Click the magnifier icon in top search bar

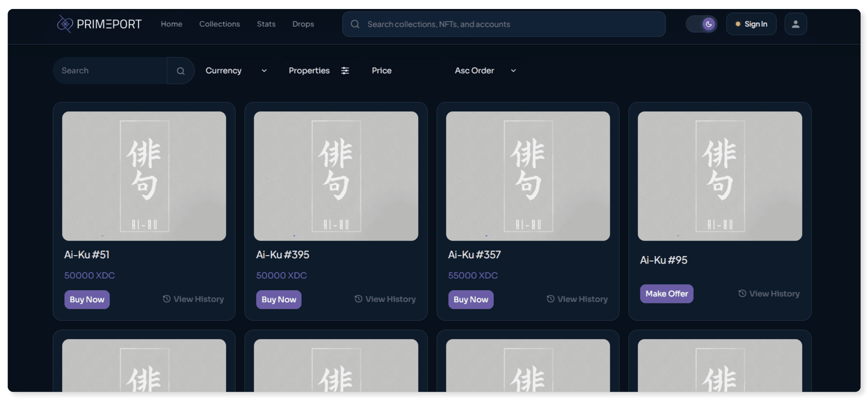pos(355,24)
